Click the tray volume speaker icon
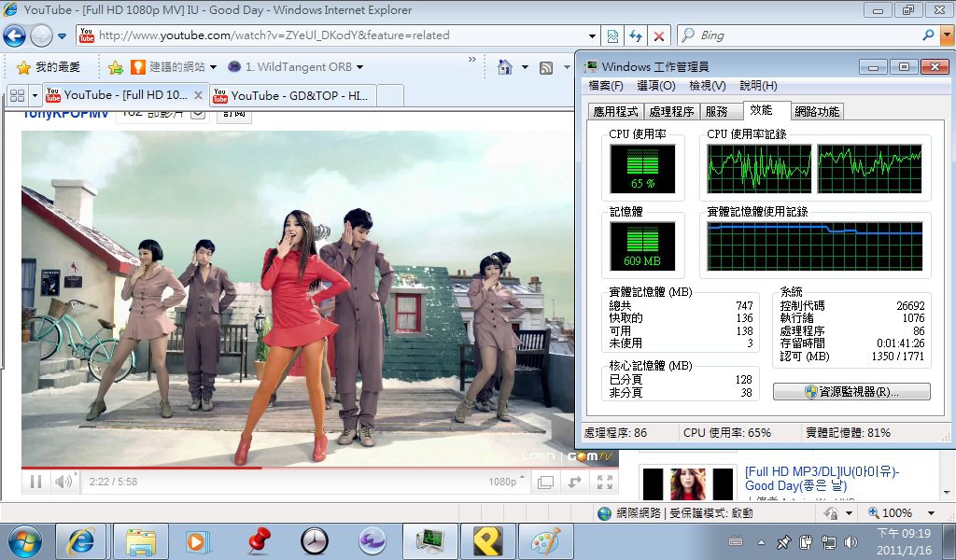This screenshot has height=560, width=956. click(850, 541)
